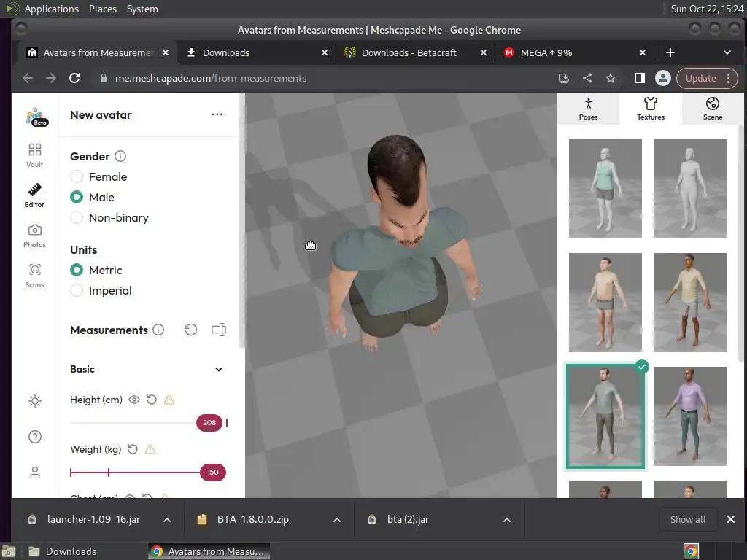Open the Places menu
Image resolution: width=747 pixels, height=560 pixels.
103,9
